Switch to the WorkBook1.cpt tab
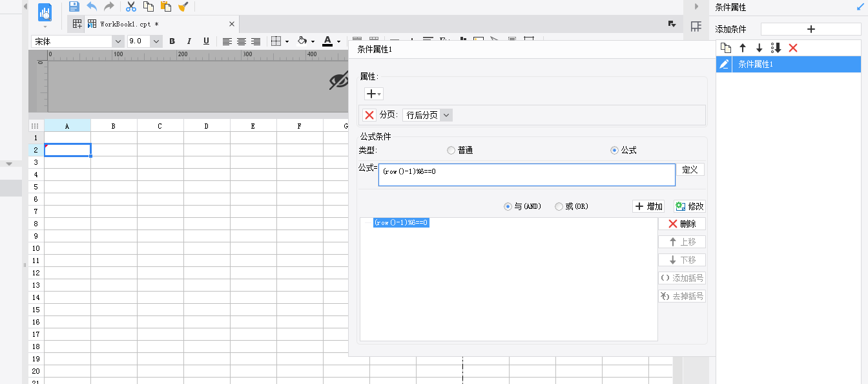This screenshot has width=868, height=384. (x=161, y=24)
